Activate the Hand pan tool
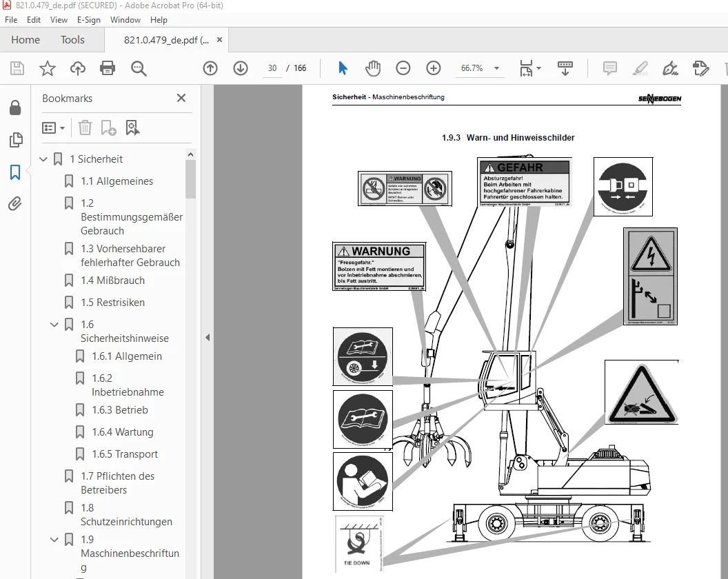This screenshot has width=728, height=579. [x=373, y=68]
